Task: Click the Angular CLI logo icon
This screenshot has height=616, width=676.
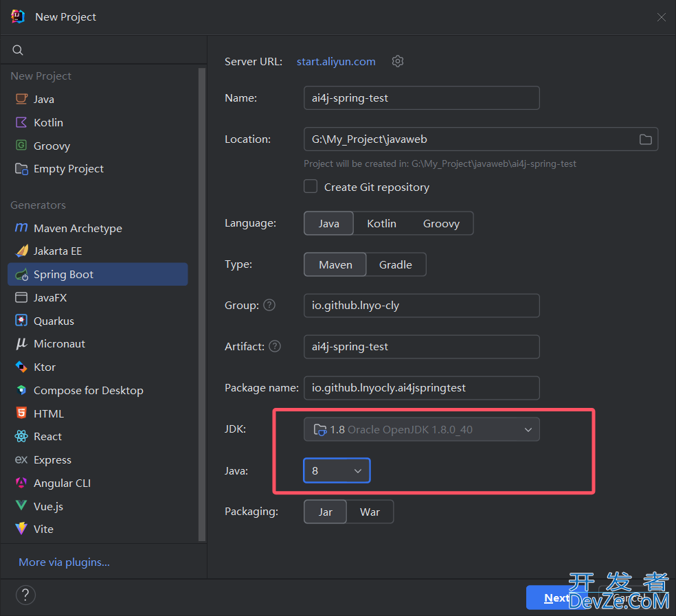Action: [21, 483]
